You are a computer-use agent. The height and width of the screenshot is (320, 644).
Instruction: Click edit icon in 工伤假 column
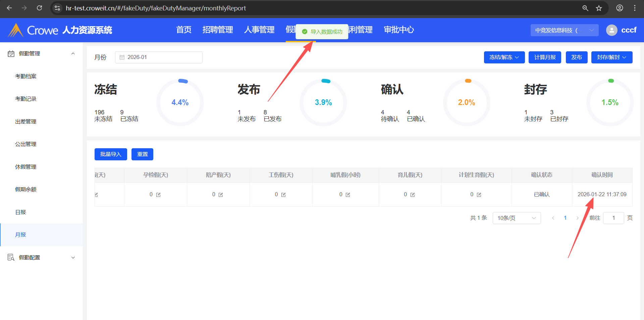pyautogui.click(x=283, y=195)
